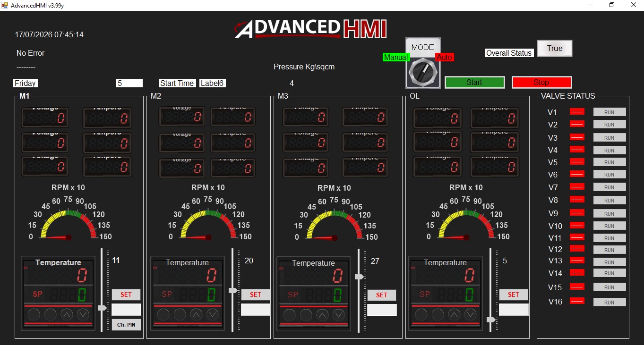Click the M3 setpoint input field
Viewport: 644px width, 345px height.
pyautogui.click(x=382, y=310)
